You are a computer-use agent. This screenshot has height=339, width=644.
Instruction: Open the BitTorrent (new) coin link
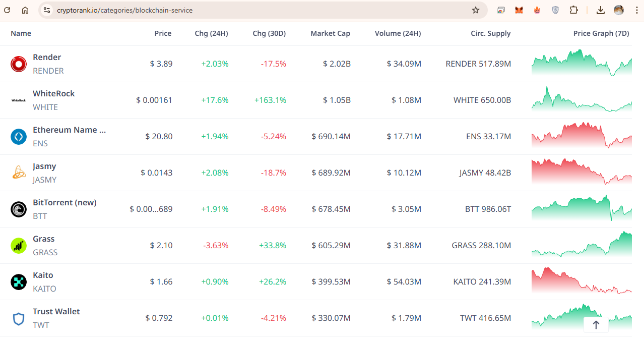[x=65, y=202]
